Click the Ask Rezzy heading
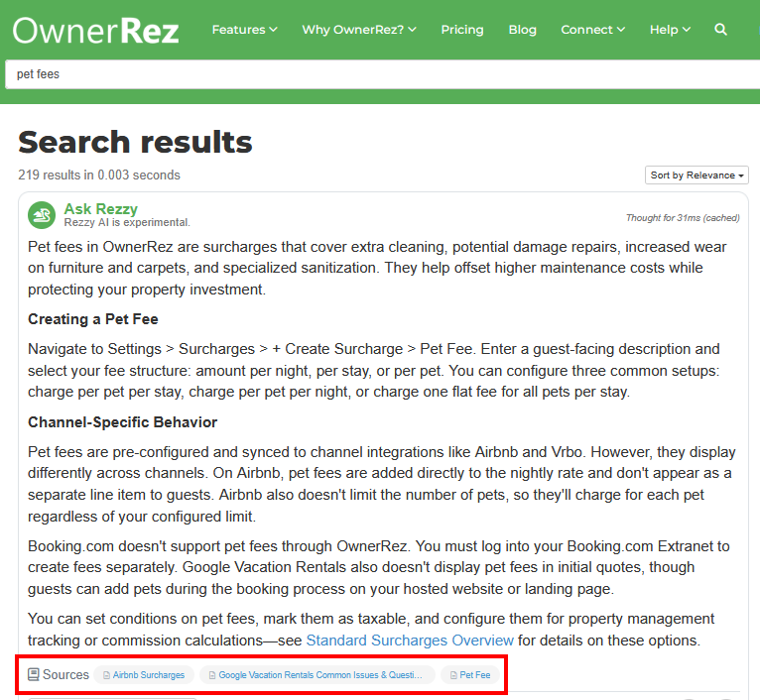The height and width of the screenshot is (700, 760). 101,209
